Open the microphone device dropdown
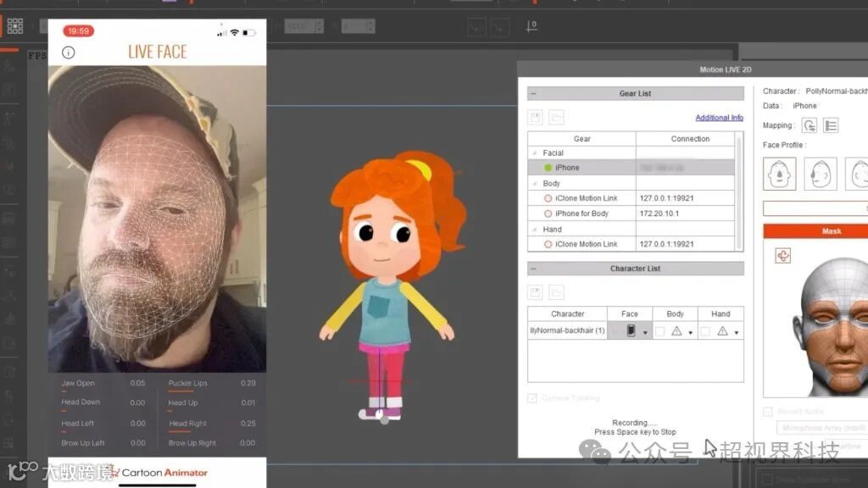This screenshot has height=488, width=868. click(822, 428)
